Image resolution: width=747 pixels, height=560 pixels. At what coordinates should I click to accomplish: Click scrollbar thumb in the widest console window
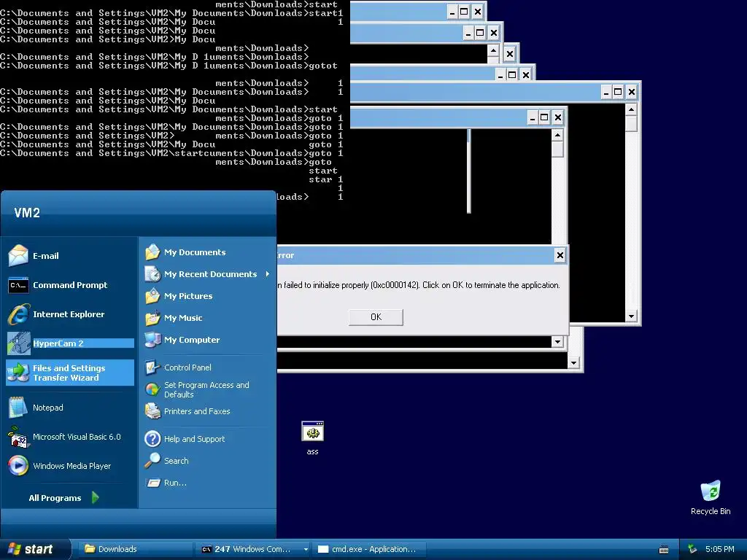[x=631, y=122]
